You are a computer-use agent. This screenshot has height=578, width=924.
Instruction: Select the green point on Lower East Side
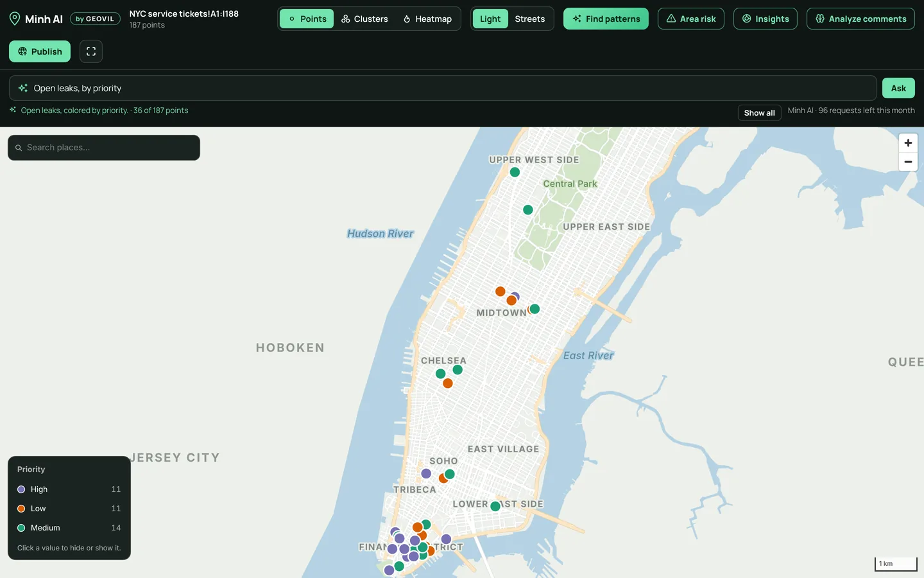[495, 506]
